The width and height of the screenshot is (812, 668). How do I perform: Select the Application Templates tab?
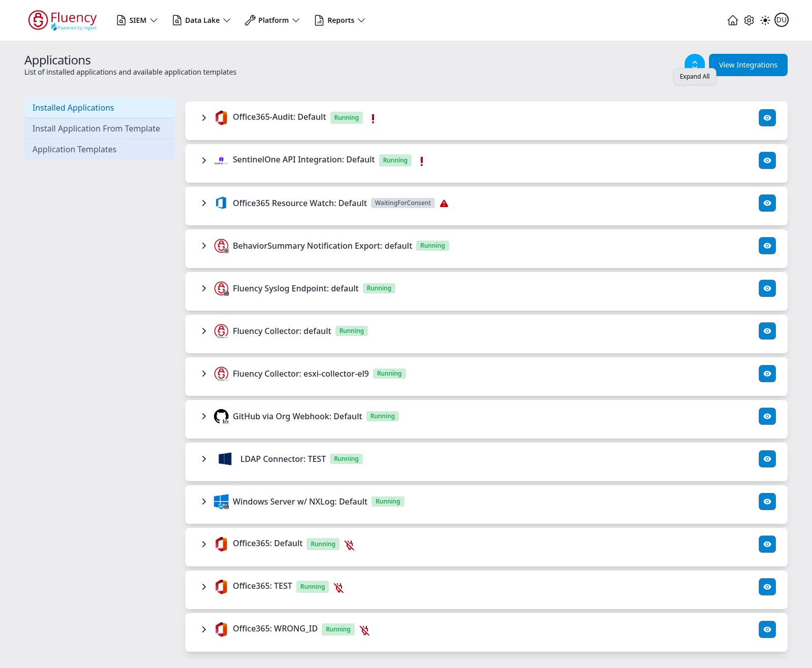[x=99, y=149]
